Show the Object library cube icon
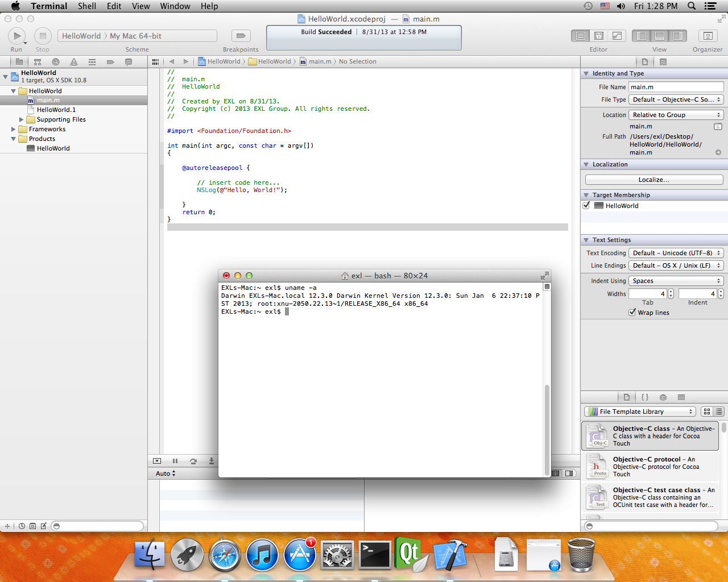This screenshot has width=728, height=582. click(663, 397)
